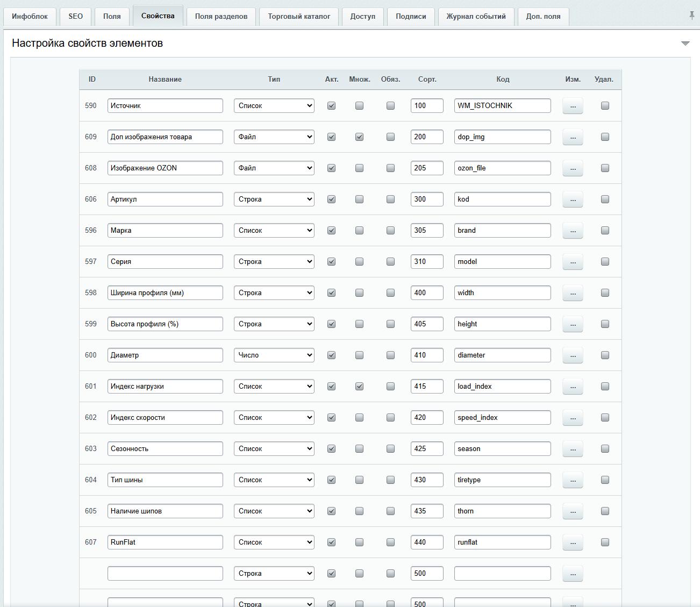Screen dimensions: 700x607
Task: Click ellipsis button for Изображение OZON
Action: tap(573, 168)
